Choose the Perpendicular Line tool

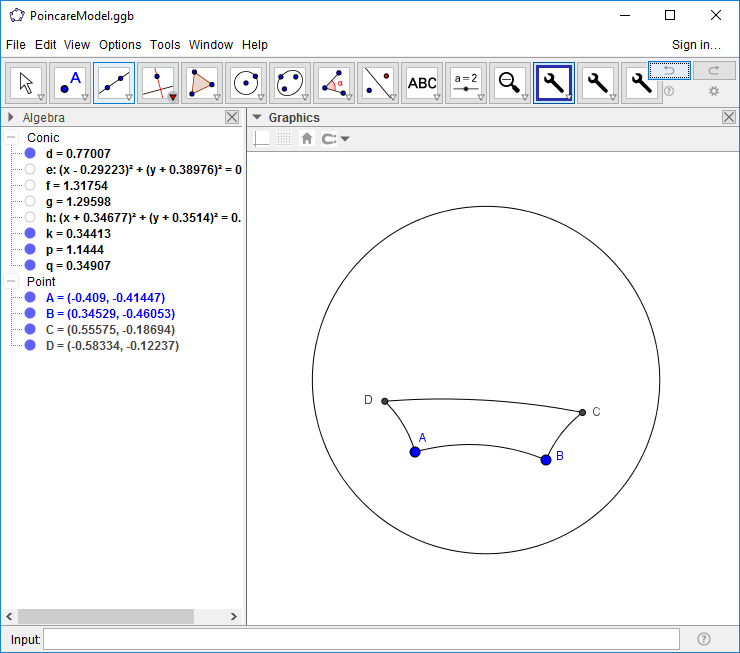pyautogui.click(x=158, y=83)
